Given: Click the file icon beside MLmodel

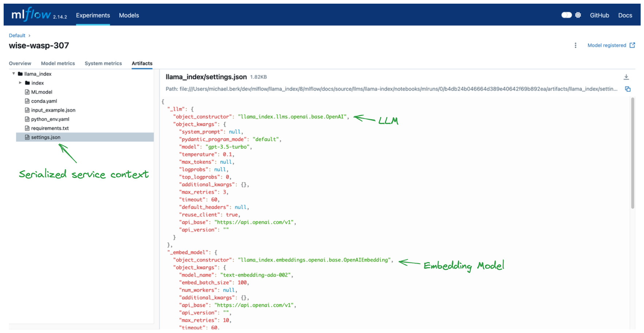Looking at the screenshot, I should coord(27,92).
